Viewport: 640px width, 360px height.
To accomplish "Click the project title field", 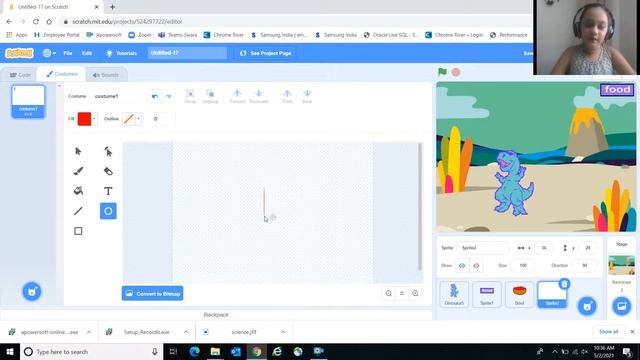I will (187, 53).
